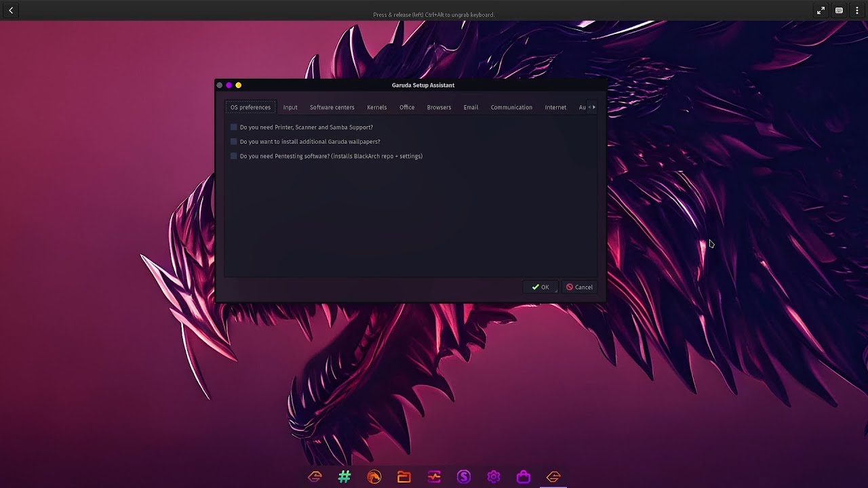Click the ungrab keyboard hint text

coord(434,15)
